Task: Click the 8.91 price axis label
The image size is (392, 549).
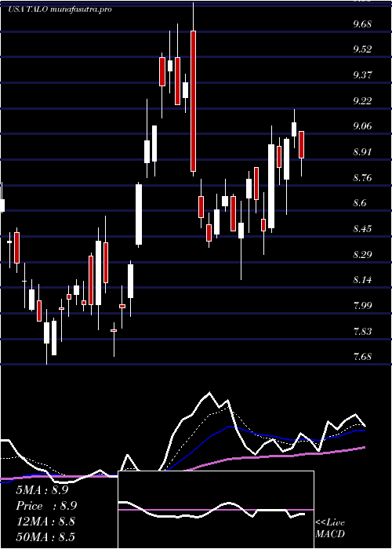Action: 362,152
